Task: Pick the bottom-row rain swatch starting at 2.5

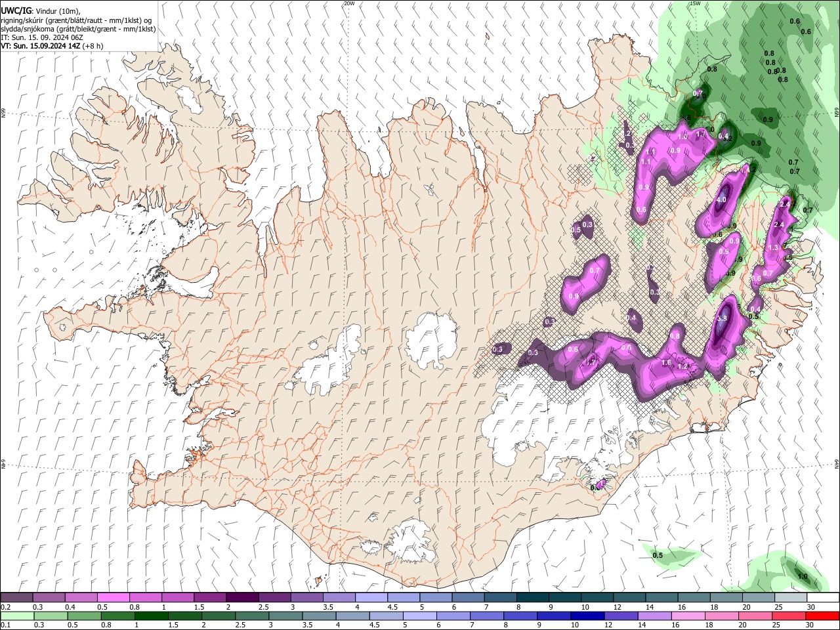Action: pyautogui.click(x=252, y=616)
